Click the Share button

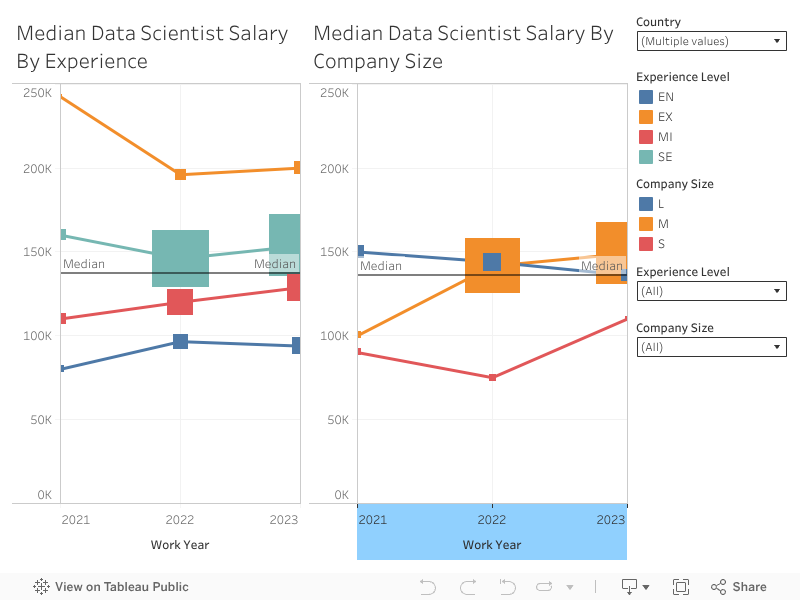[739, 587]
